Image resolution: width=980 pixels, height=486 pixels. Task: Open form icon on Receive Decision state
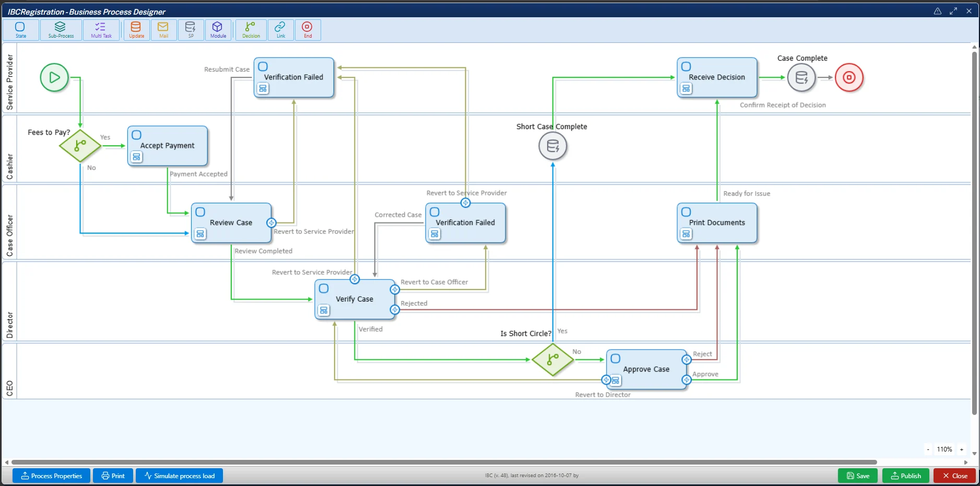(x=686, y=89)
